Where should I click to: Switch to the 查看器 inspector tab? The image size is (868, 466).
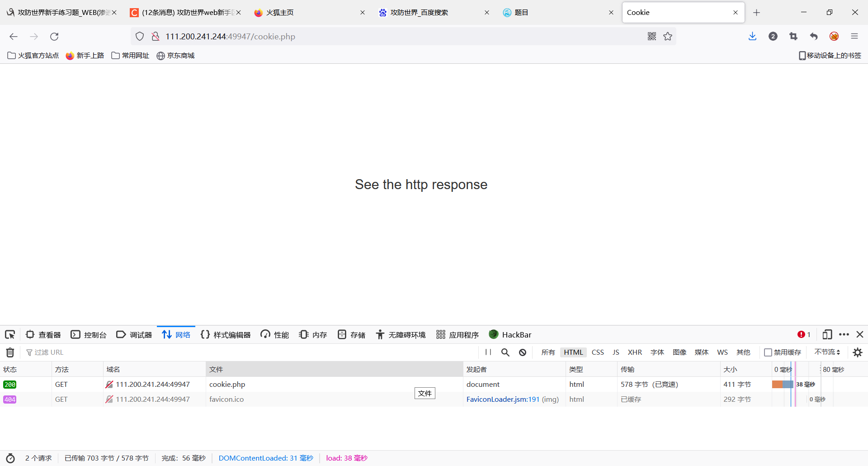pos(43,334)
